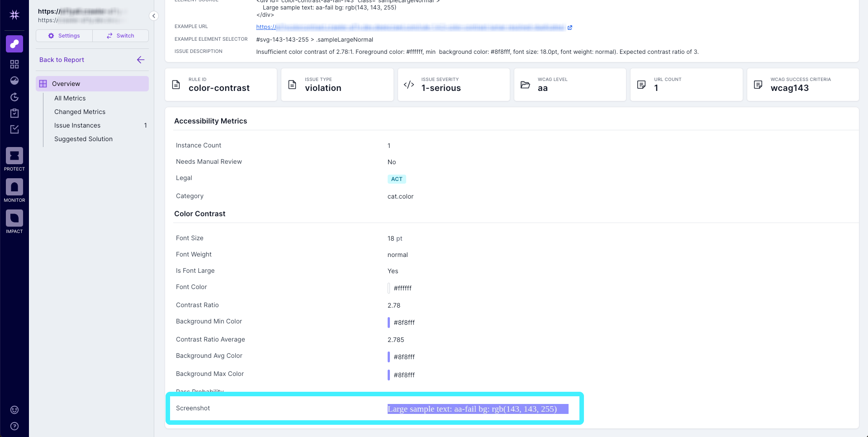Click the Settings button

click(64, 36)
